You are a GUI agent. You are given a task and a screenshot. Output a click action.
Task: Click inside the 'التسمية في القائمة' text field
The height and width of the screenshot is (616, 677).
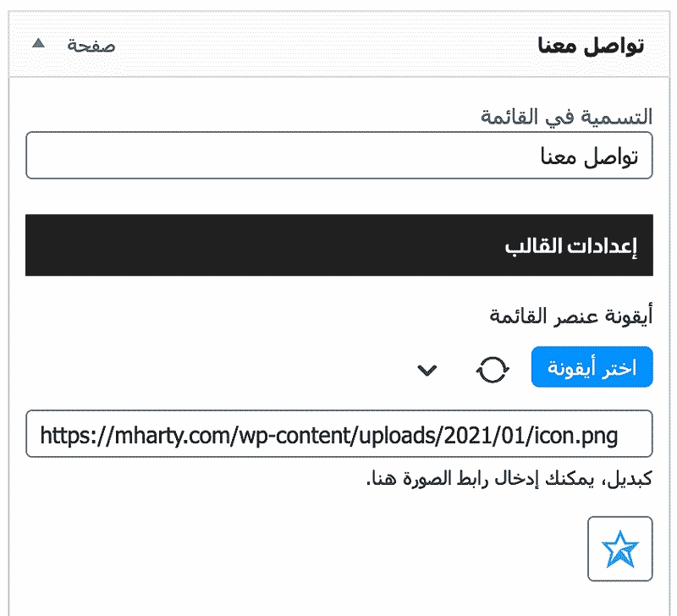point(338,156)
